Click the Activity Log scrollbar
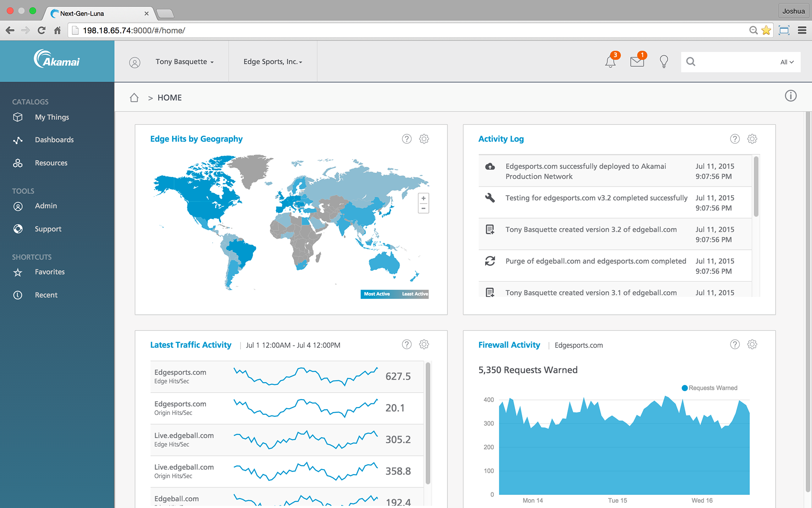The height and width of the screenshot is (508, 812). 756,186
